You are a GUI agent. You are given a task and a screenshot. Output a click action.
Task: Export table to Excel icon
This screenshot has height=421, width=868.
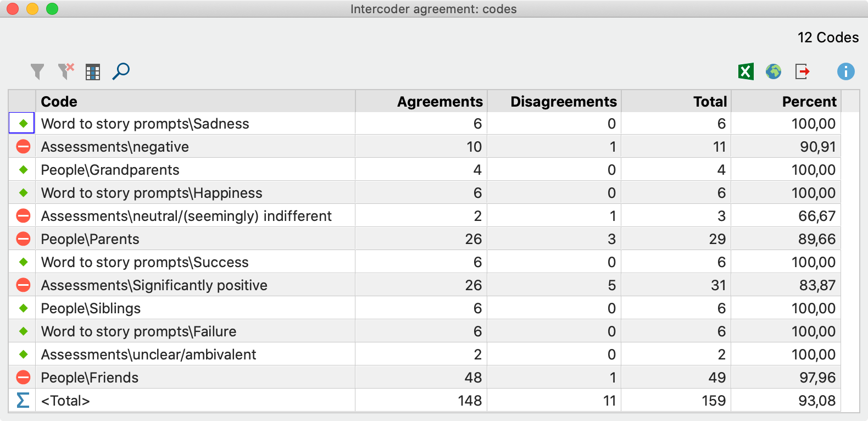tap(745, 71)
